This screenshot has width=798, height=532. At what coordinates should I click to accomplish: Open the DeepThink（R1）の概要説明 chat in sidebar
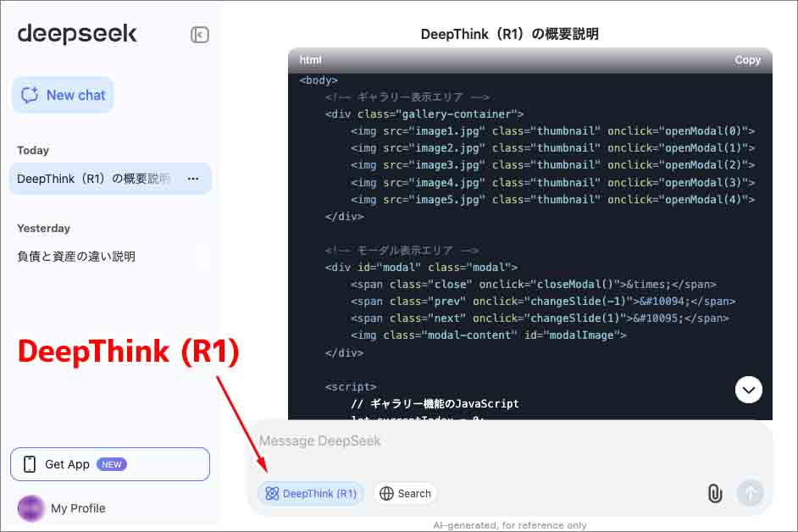(x=93, y=179)
